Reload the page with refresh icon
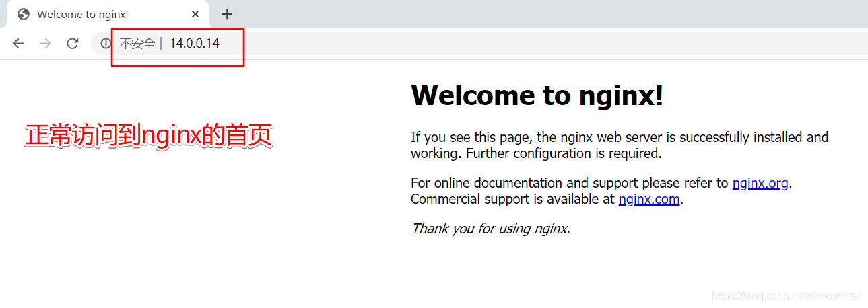This screenshot has height=308, width=868. 73,44
